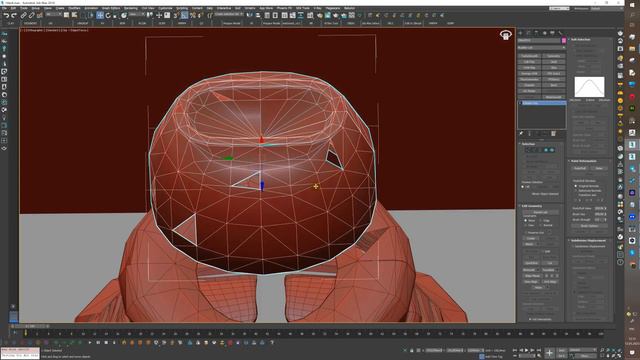This screenshot has width=640, height=360.
Task: Click the Redo arrow in the main toolbar
Action: click(x=14, y=16)
